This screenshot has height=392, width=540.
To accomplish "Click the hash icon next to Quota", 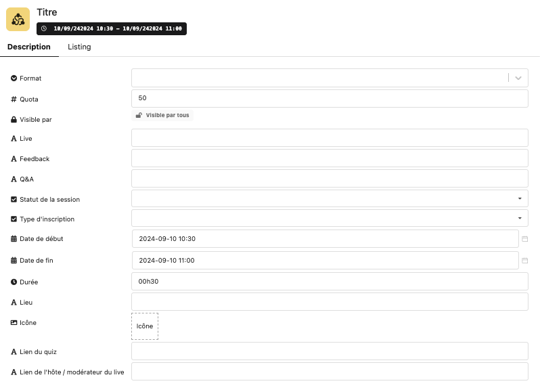I will tap(14, 100).
